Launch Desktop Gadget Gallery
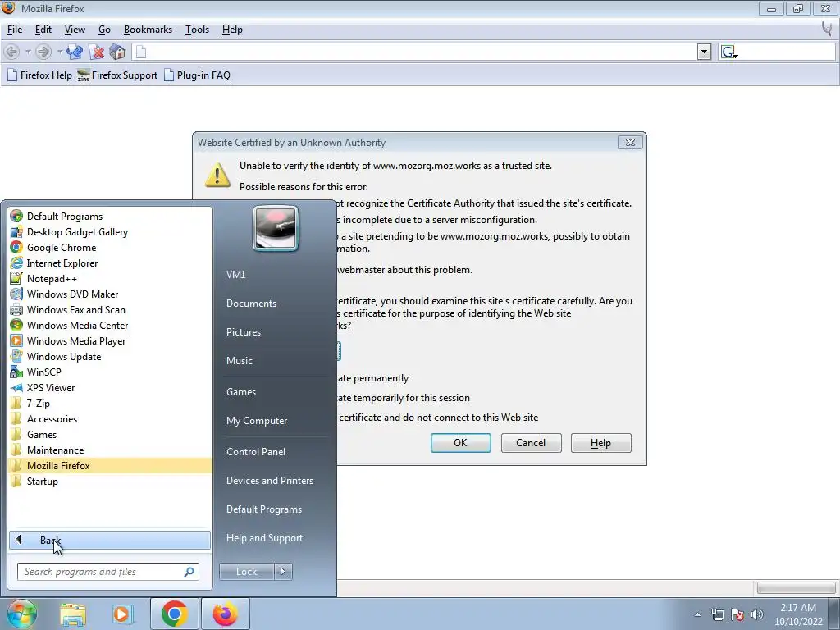Viewport: 840px width, 630px height. (110, 232)
